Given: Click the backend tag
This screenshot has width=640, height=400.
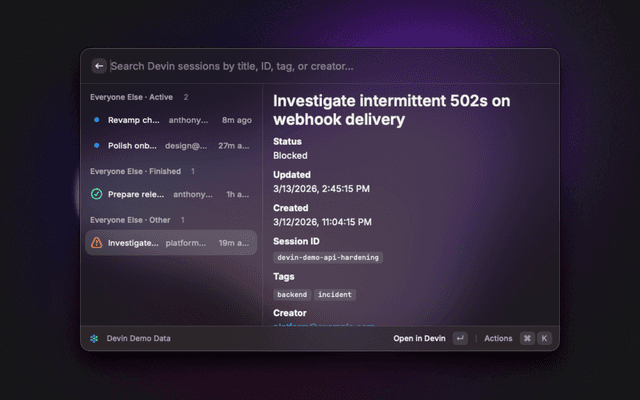Looking at the screenshot, I should coord(292,295).
